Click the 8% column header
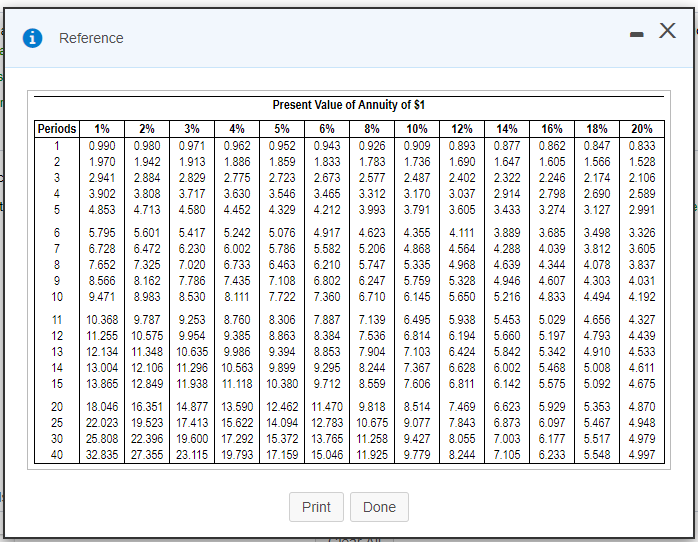This screenshot has height=542, width=698. [372, 129]
